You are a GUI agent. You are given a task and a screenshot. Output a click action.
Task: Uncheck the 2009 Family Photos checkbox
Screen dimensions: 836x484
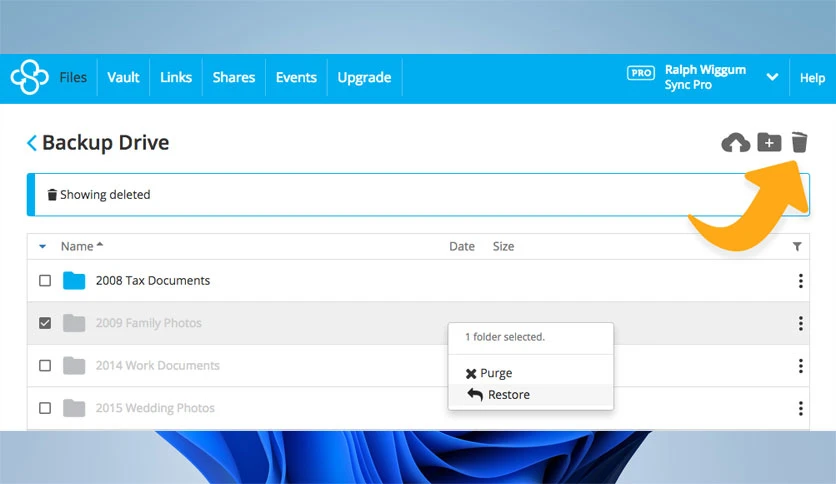point(45,323)
